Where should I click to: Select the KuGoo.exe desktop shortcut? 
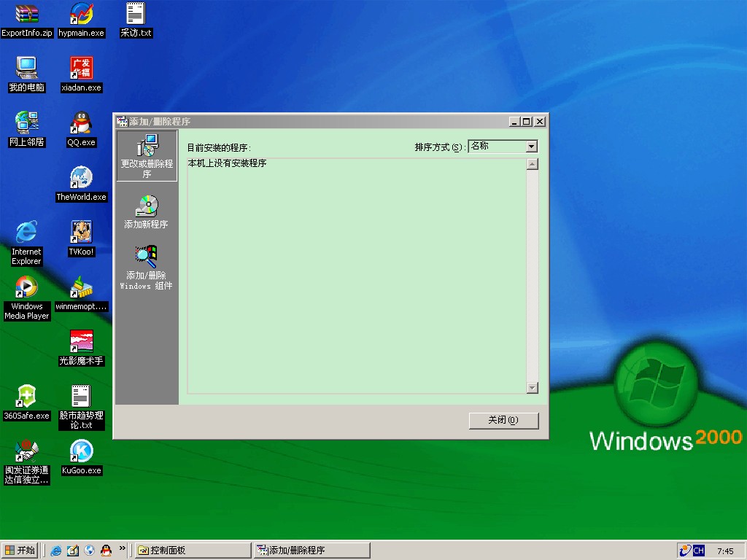(82, 458)
